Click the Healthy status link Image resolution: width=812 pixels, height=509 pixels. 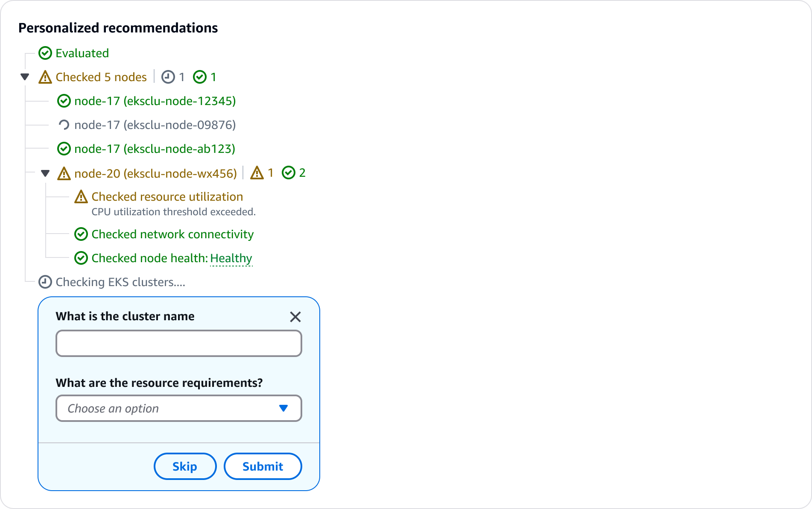coord(231,258)
